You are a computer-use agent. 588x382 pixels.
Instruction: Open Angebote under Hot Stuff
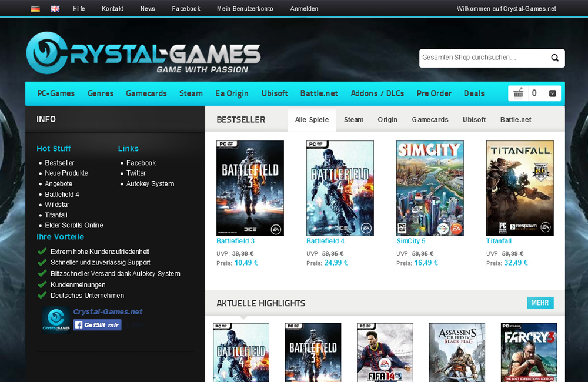[58, 184]
